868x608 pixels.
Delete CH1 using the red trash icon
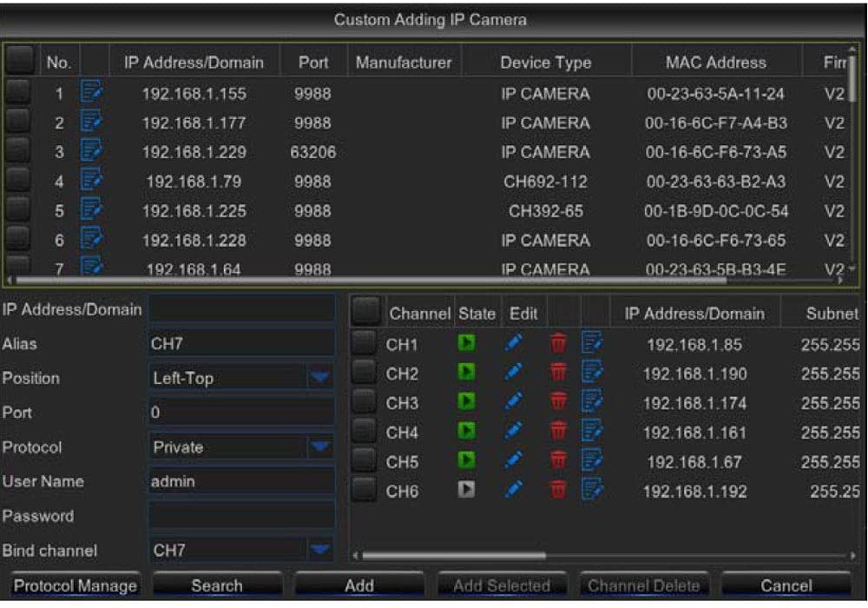(x=558, y=343)
